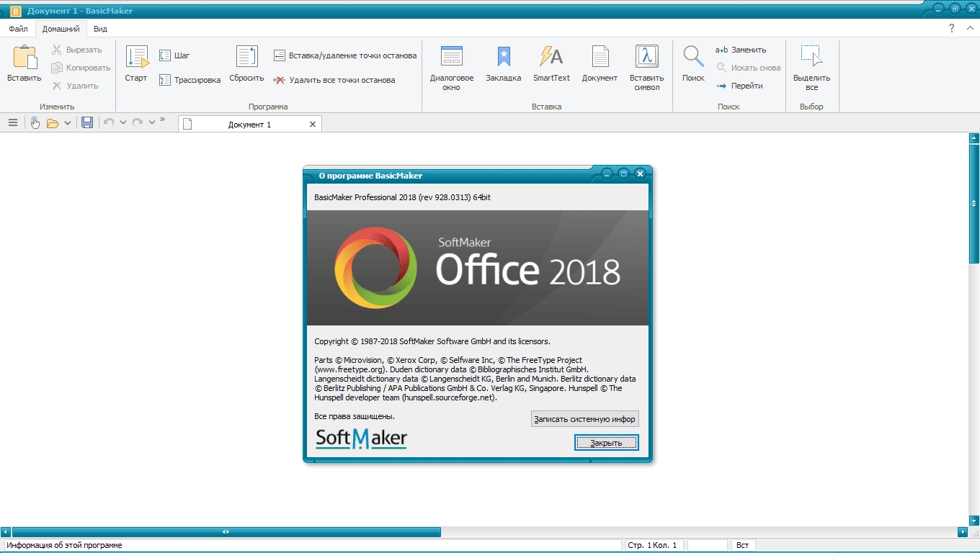Click the touch mode hand icon
The height and width of the screenshot is (553, 980).
35,123
